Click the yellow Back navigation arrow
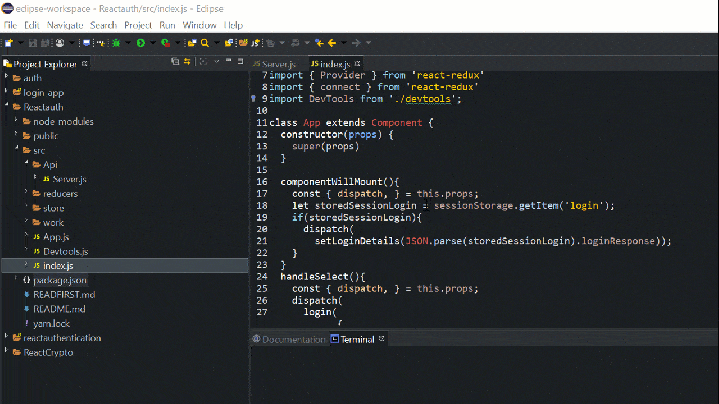 pos(332,43)
